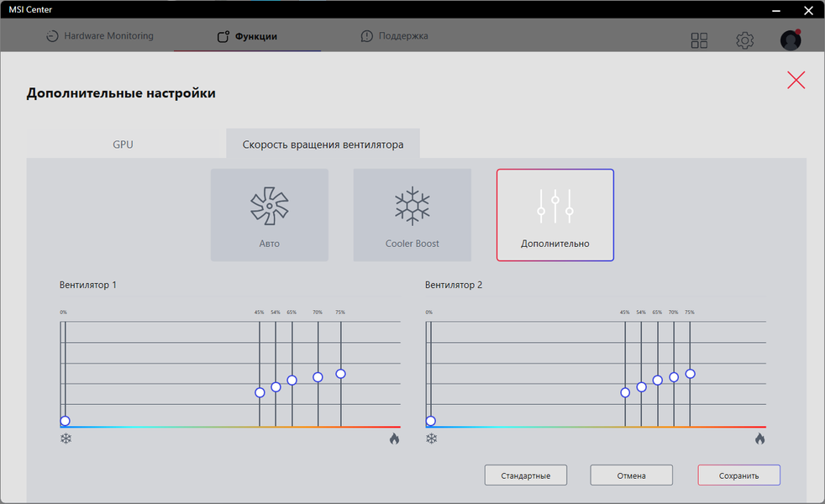Click Вентилятор 2 54% slider handle

pos(641,386)
